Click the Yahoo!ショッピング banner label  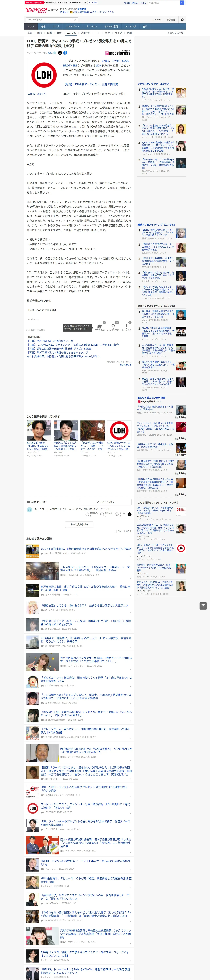coord(34,2)
